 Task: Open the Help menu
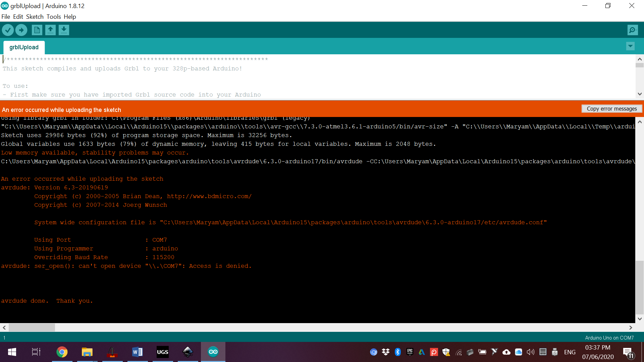point(70,16)
